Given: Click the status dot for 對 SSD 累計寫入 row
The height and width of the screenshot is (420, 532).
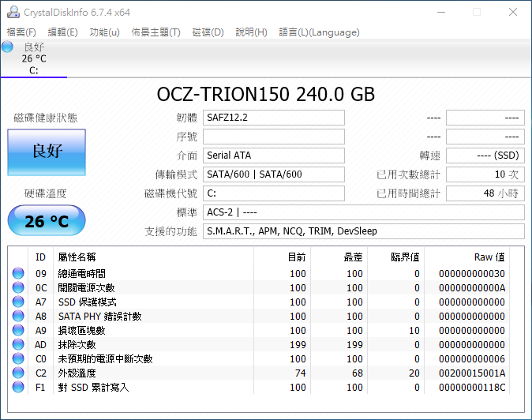Looking at the screenshot, I should click(x=18, y=387).
